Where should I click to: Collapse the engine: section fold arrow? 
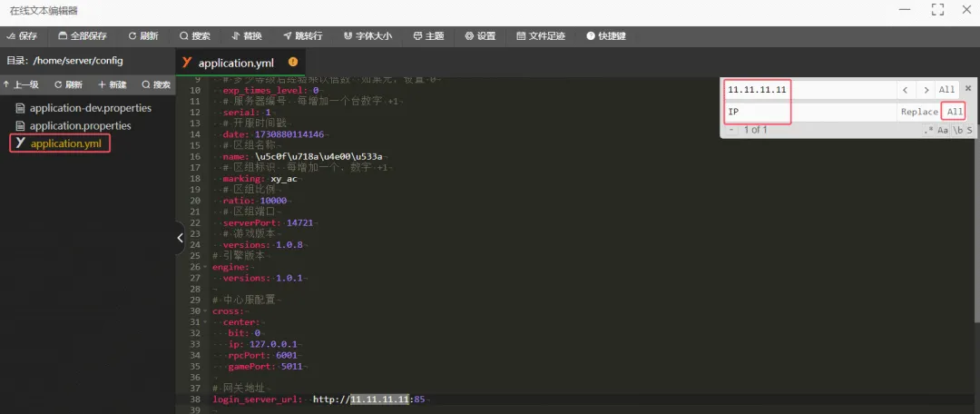[206, 267]
